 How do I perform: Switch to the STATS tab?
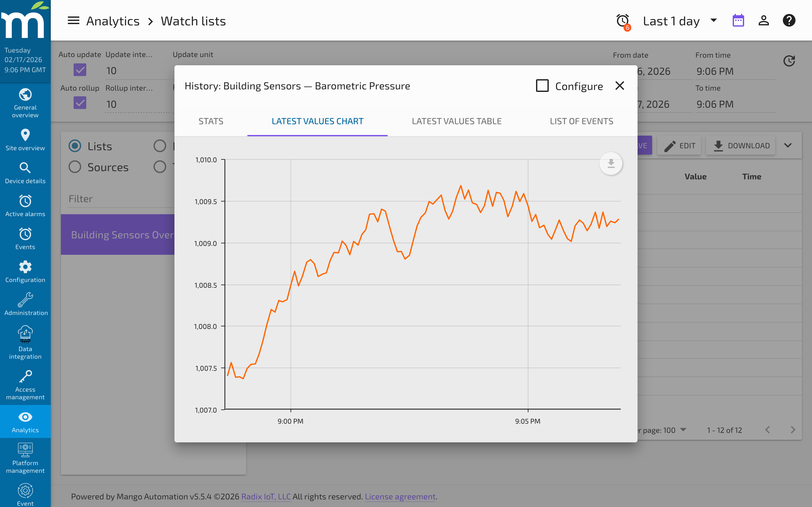[x=211, y=121]
